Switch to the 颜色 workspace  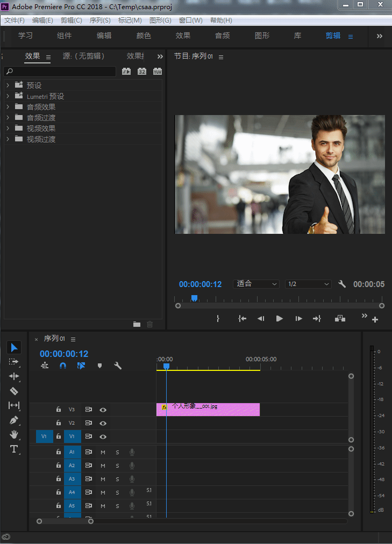point(144,35)
